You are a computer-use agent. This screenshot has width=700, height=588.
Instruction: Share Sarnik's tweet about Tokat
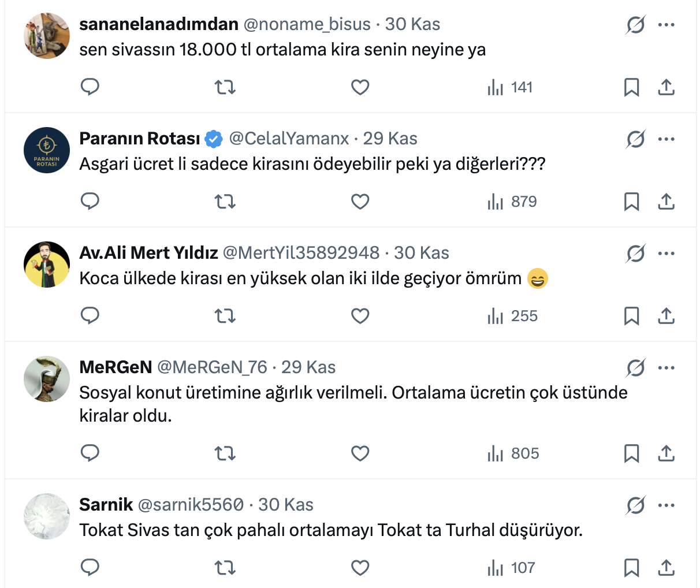[x=666, y=568]
